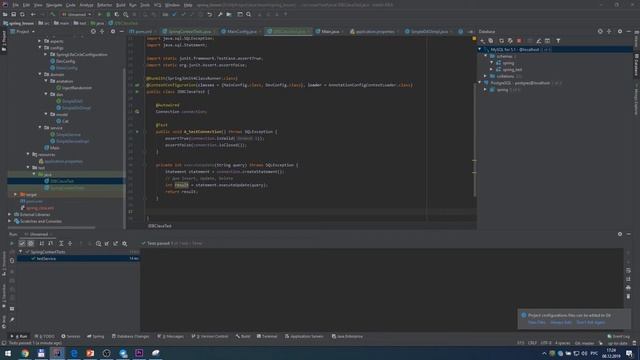The height and width of the screenshot is (360, 640).
Task: Open the Event Log button
Action: pos(618,336)
